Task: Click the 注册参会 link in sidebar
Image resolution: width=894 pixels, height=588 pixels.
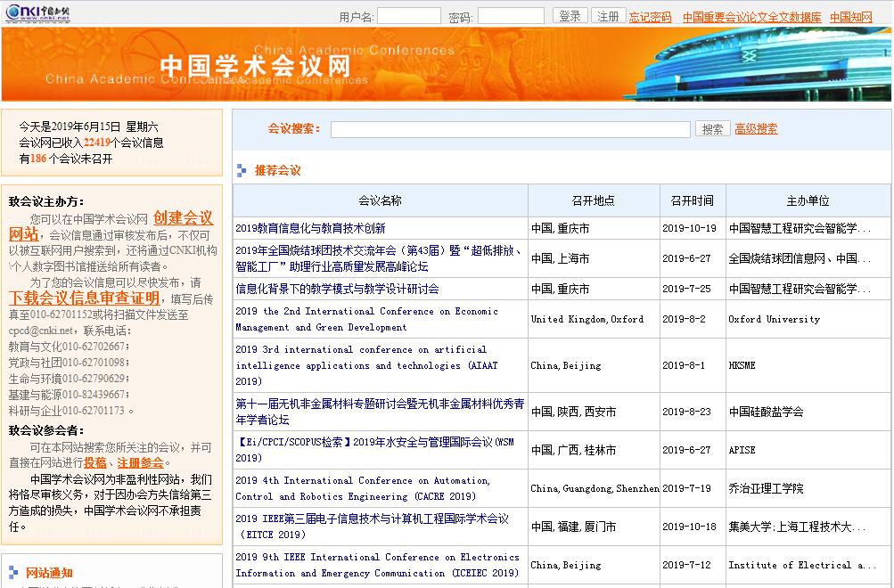Action: (140, 462)
